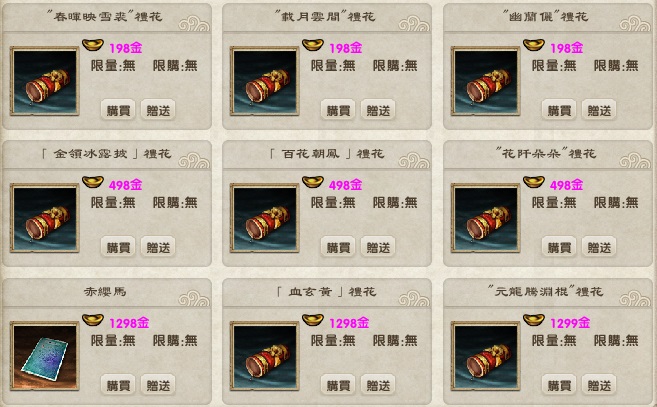Buy the 百花朝鳳 禮花 for 498金
657x407 pixels.
[x=338, y=247]
